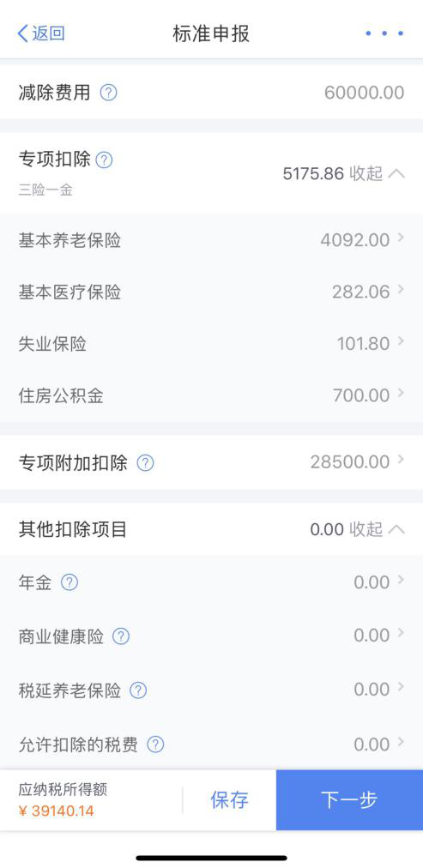Open the help icon next to 商业健康险
The image size is (423, 868).
pos(121,636)
